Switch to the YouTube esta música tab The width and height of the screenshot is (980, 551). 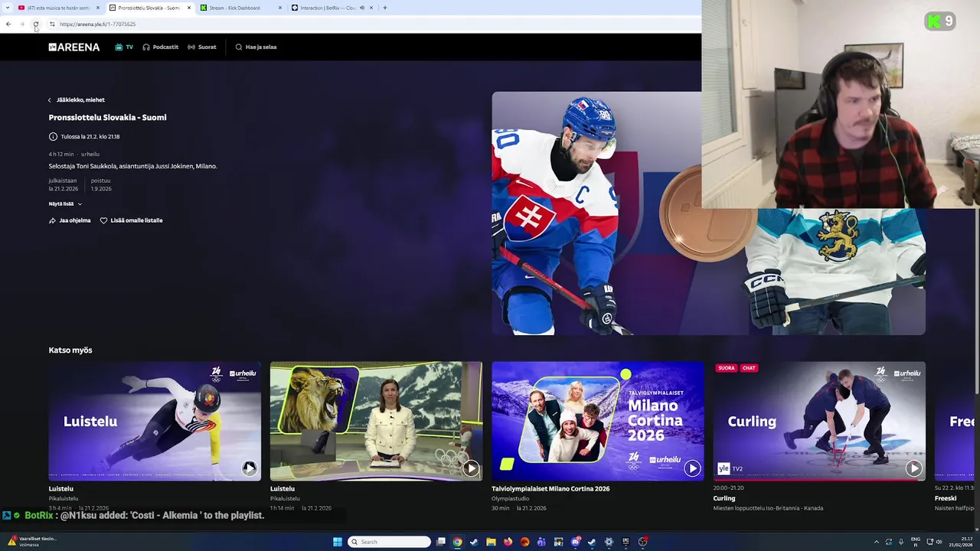tap(57, 8)
